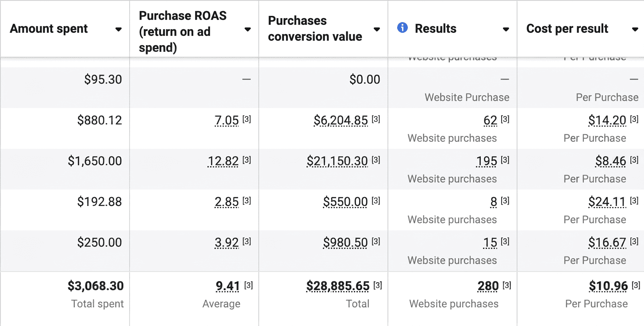Click the 3.92 ROAS value
Screen dimensions: 644x326
227,243
